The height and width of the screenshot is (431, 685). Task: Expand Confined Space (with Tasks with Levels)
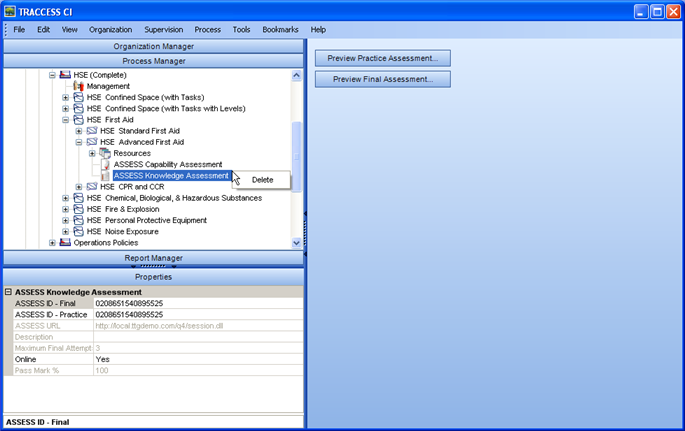[65, 108]
